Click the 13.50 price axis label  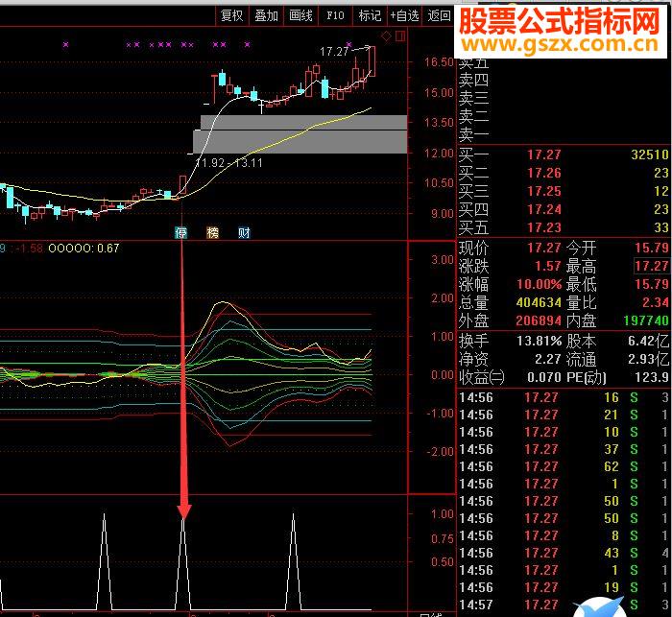(x=439, y=123)
